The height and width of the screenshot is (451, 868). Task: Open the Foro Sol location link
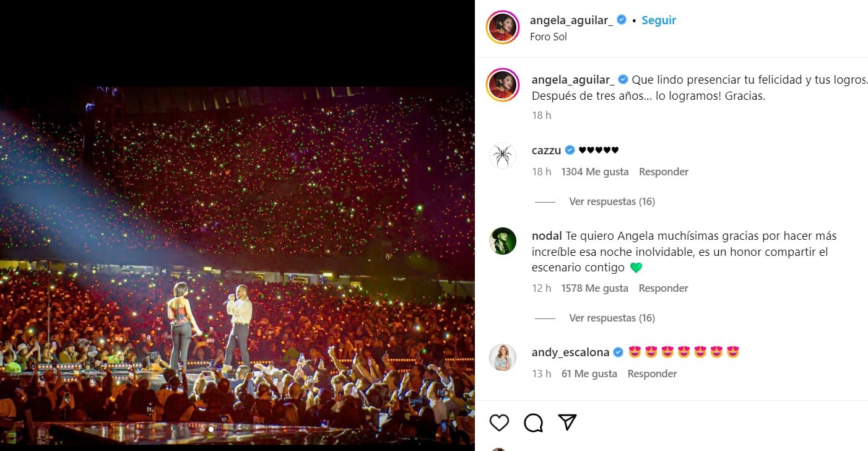click(x=549, y=37)
